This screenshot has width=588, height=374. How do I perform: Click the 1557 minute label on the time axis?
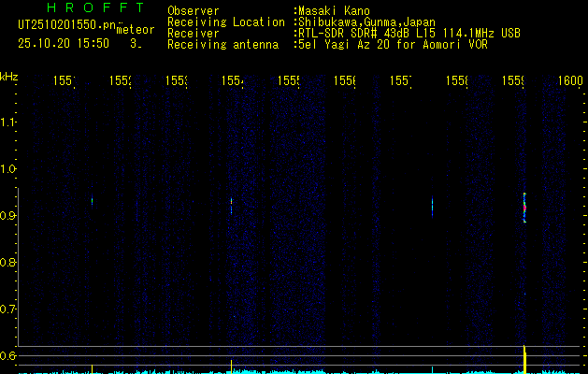click(401, 80)
